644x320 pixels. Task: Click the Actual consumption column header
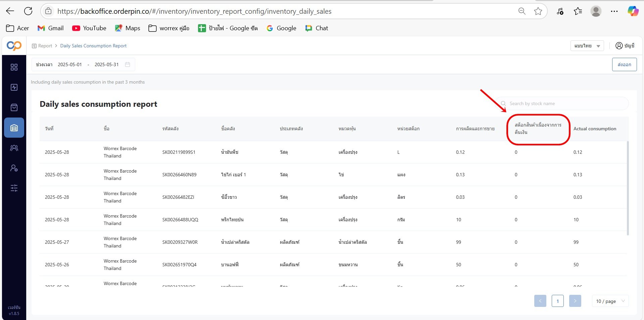click(x=595, y=129)
